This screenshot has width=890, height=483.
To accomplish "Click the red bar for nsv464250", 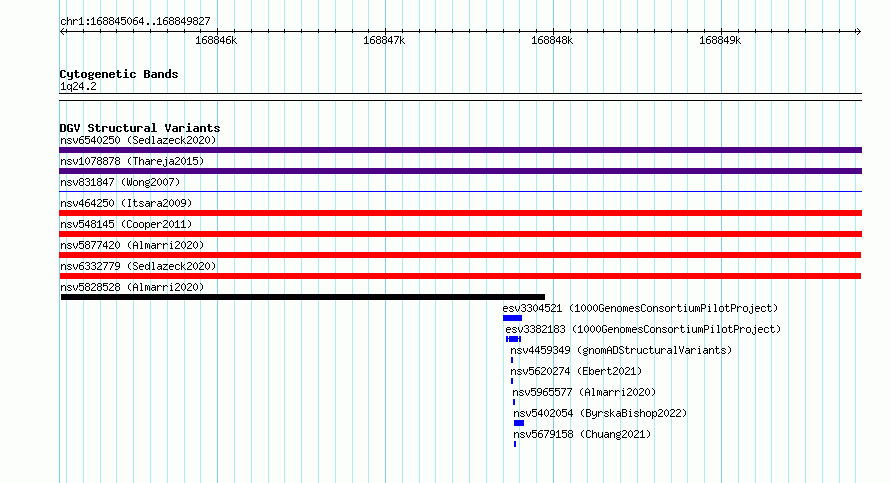I will tap(460, 213).
